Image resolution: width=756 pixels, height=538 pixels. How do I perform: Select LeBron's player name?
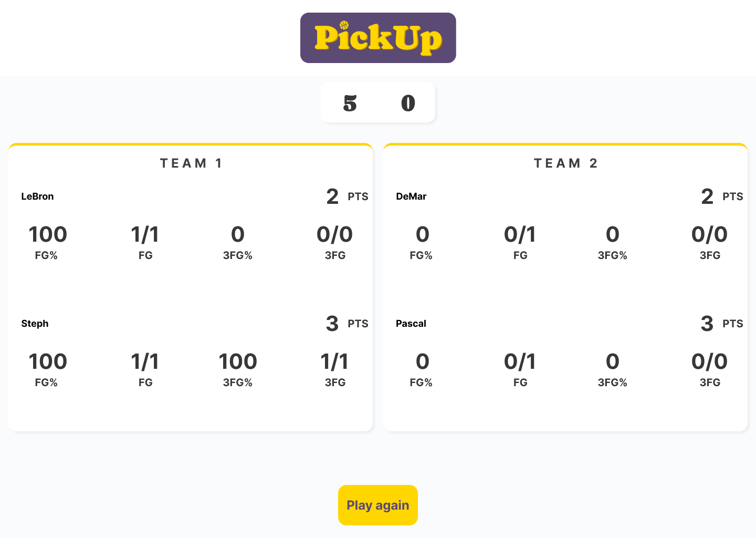coord(37,196)
